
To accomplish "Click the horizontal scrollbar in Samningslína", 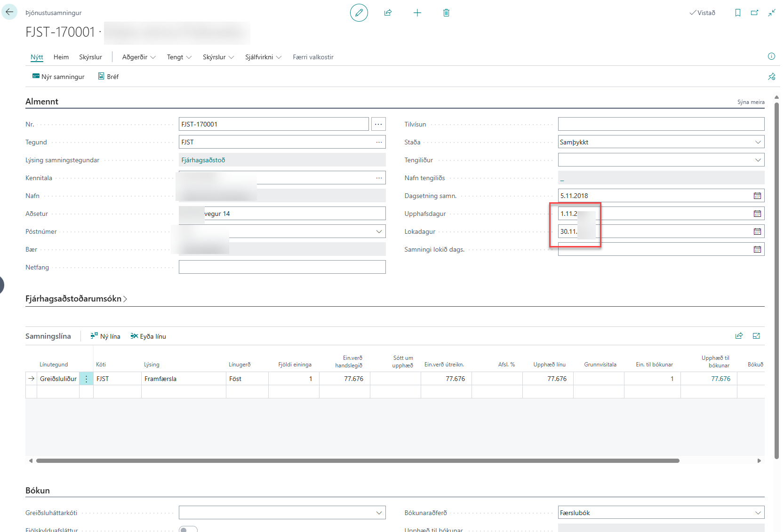I will point(358,461).
